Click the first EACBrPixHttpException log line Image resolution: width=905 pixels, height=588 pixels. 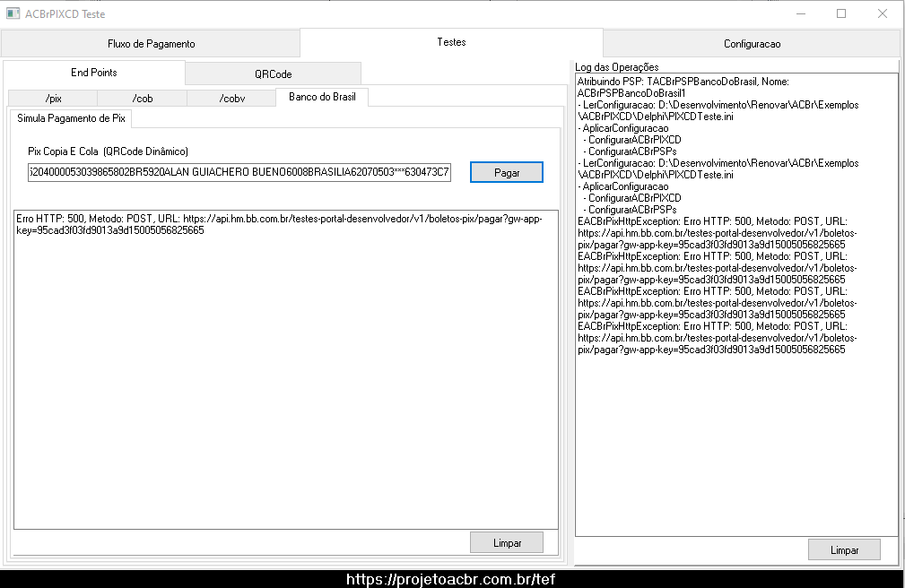(718, 233)
